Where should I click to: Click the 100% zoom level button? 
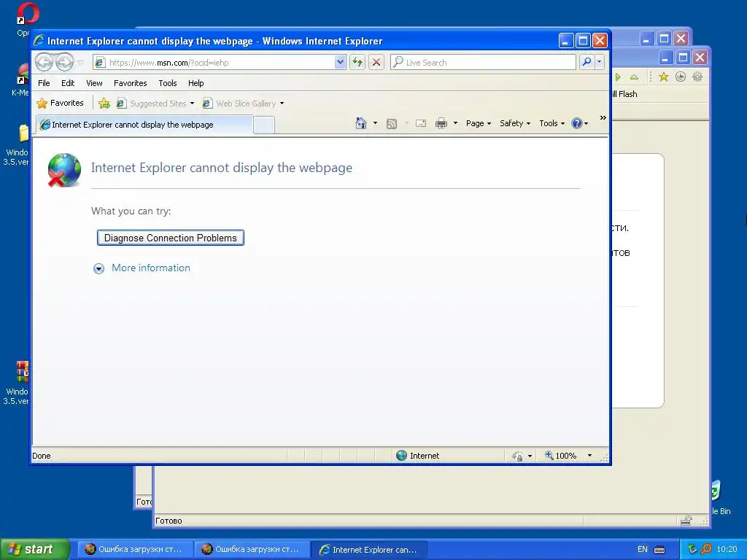click(560, 456)
